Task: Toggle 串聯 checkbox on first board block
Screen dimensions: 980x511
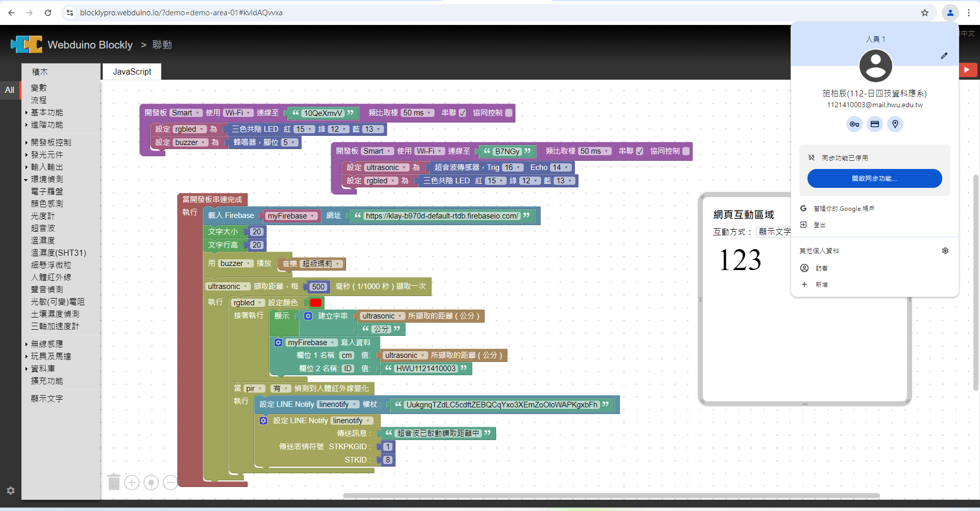Action: click(462, 113)
